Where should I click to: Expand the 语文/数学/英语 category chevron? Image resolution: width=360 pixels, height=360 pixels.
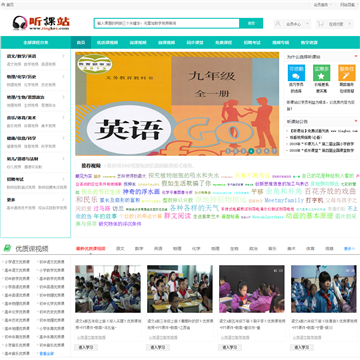[63, 56]
